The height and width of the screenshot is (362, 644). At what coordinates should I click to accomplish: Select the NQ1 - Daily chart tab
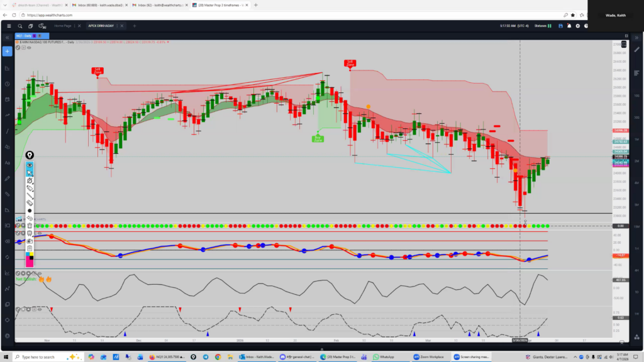tap(25, 36)
